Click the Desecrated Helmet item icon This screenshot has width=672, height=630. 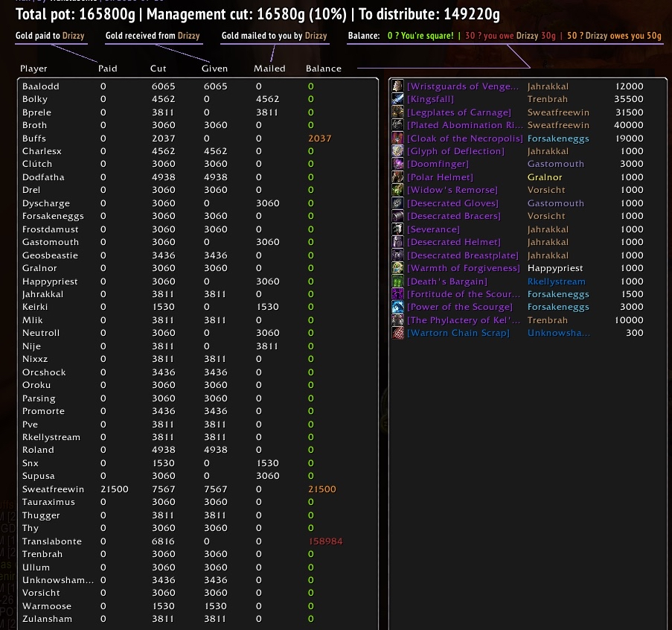coord(397,242)
